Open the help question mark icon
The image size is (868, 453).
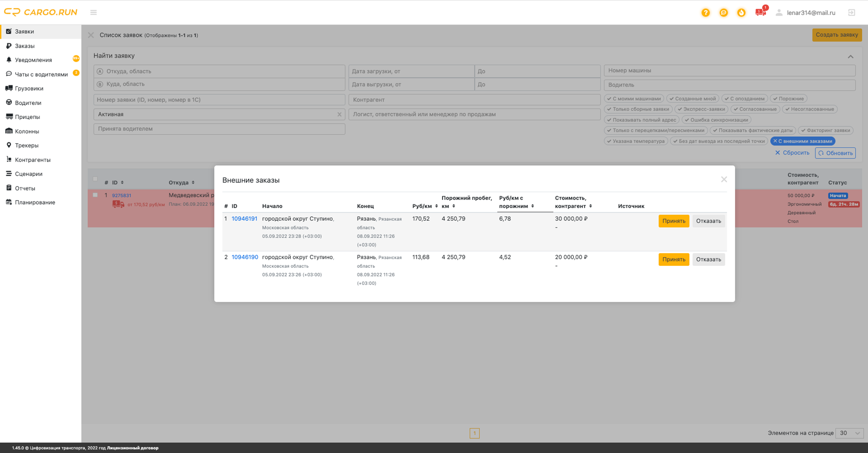[705, 12]
